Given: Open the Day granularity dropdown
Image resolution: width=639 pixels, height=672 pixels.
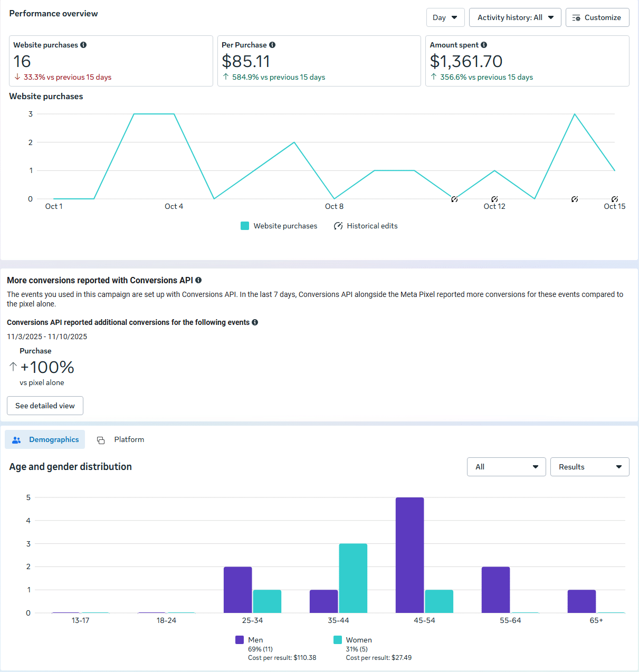Looking at the screenshot, I should click(445, 17).
